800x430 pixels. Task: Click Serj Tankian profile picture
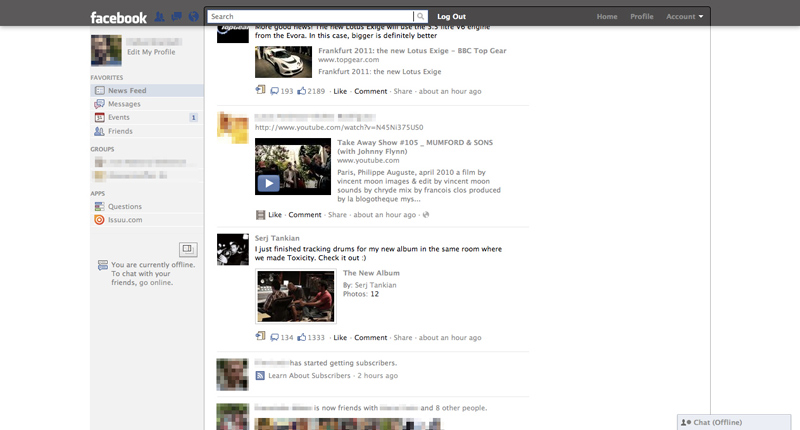233,249
